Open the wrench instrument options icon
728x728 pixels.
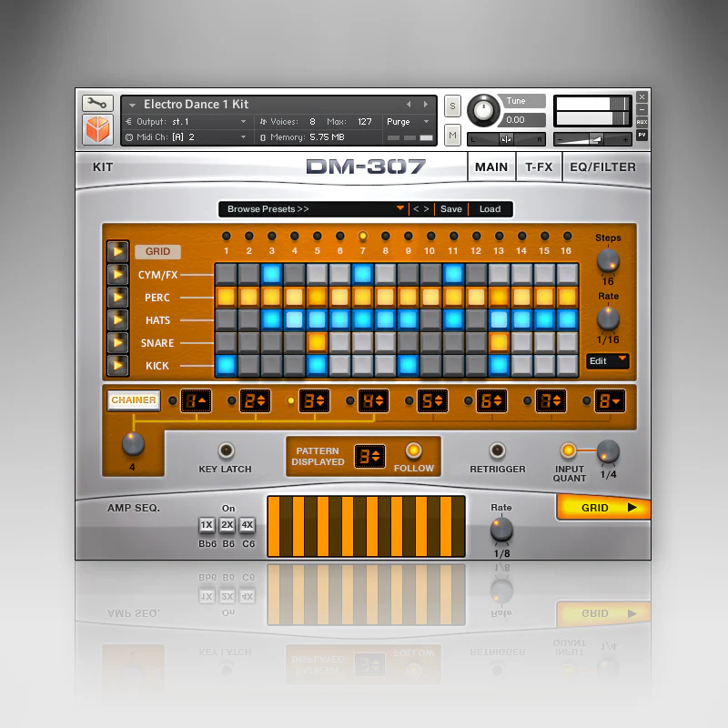[x=97, y=103]
